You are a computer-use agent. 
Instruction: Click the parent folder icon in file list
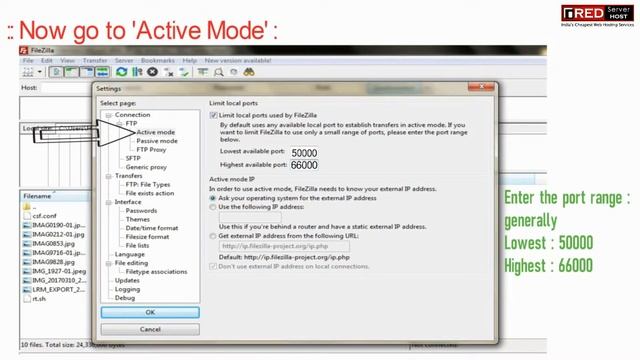[x=27, y=207]
